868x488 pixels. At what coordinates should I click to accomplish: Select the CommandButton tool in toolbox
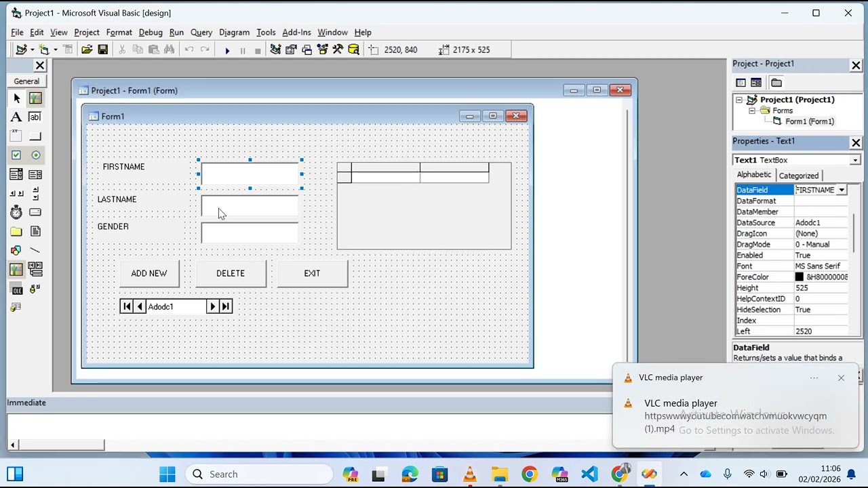pyautogui.click(x=35, y=136)
